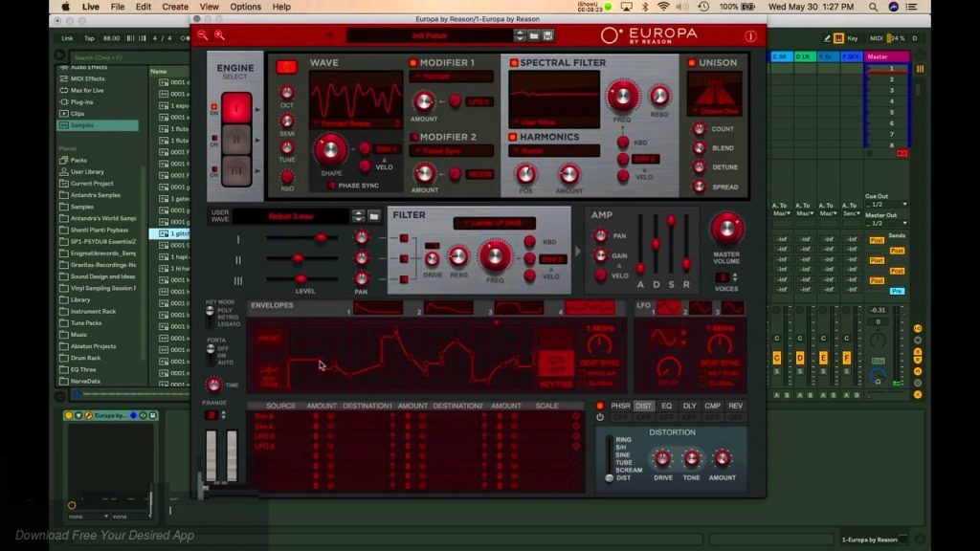Switch to the EQ effect tab
This screenshot has width=980, height=551.
[x=667, y=406]
